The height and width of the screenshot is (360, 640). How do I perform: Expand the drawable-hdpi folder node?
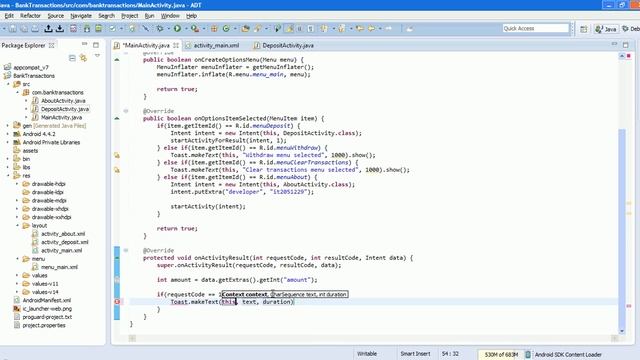point(17,184)
